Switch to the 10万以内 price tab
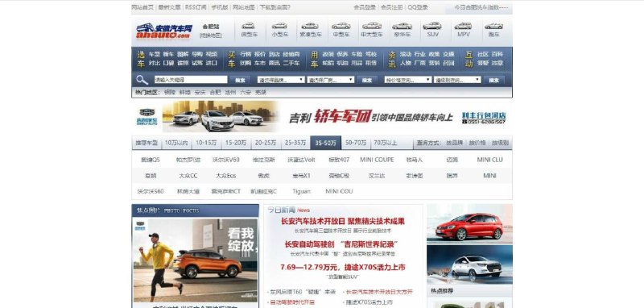The height and width of the screenshot is (308, 644). [176, 143]
